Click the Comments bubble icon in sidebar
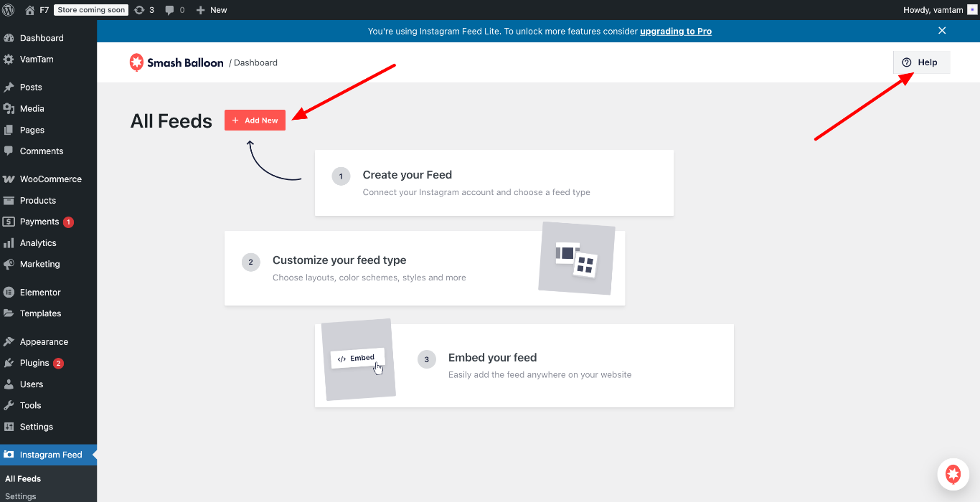This screenshot has width=980, height=502. (9, 151)
